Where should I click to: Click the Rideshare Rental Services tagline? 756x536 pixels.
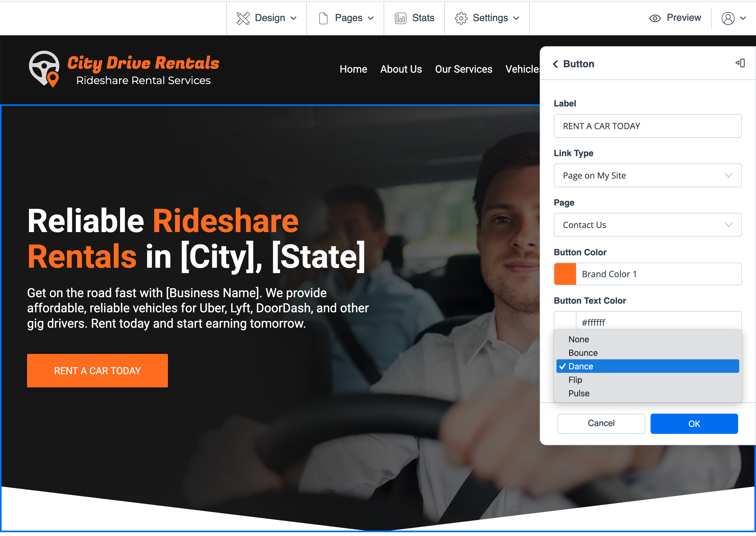point(143,81)
